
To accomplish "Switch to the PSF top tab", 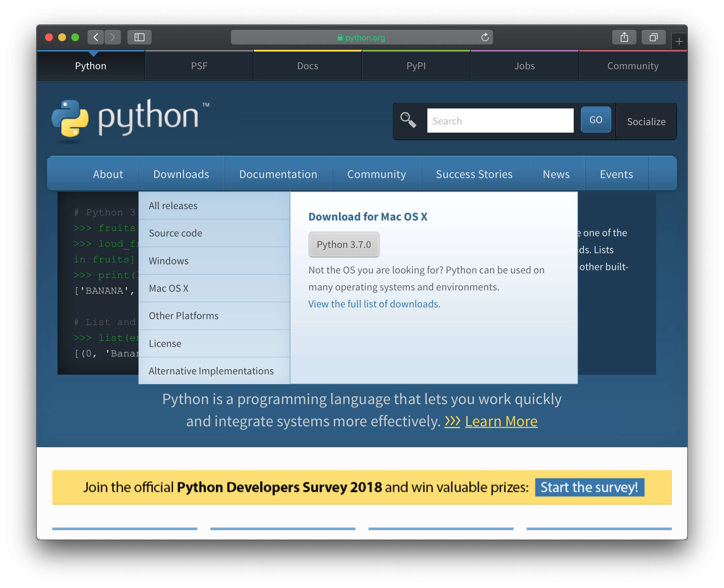I will click(x=199, y=66).
